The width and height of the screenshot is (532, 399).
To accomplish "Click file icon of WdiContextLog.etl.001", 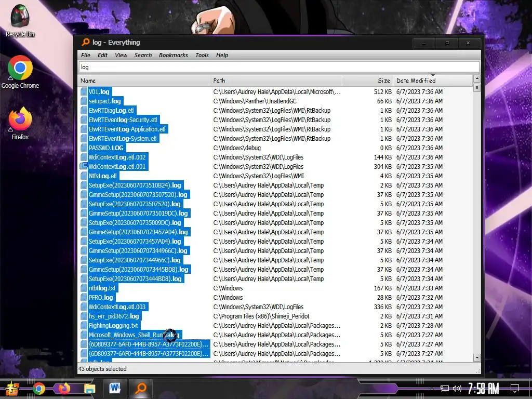I will tap(84, 167).
